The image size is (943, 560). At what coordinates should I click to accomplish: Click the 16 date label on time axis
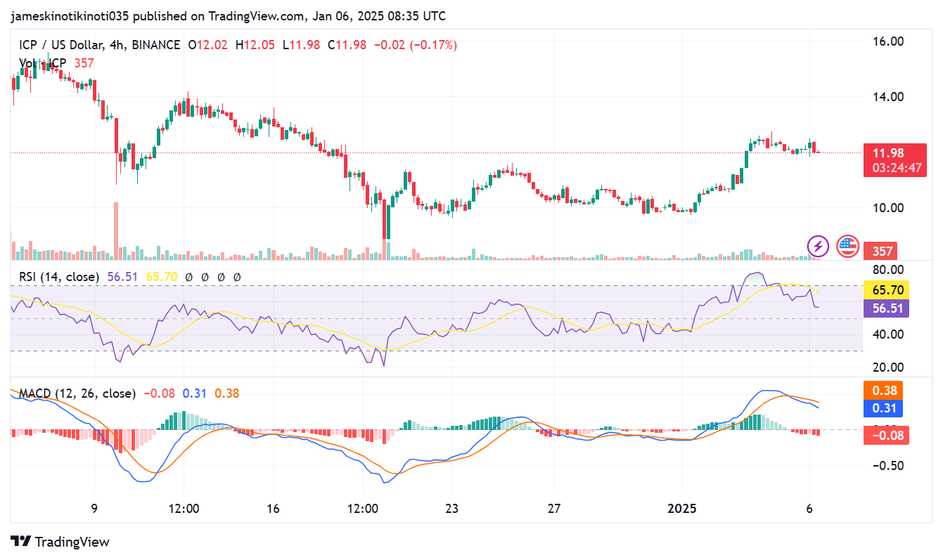(274, 509)
